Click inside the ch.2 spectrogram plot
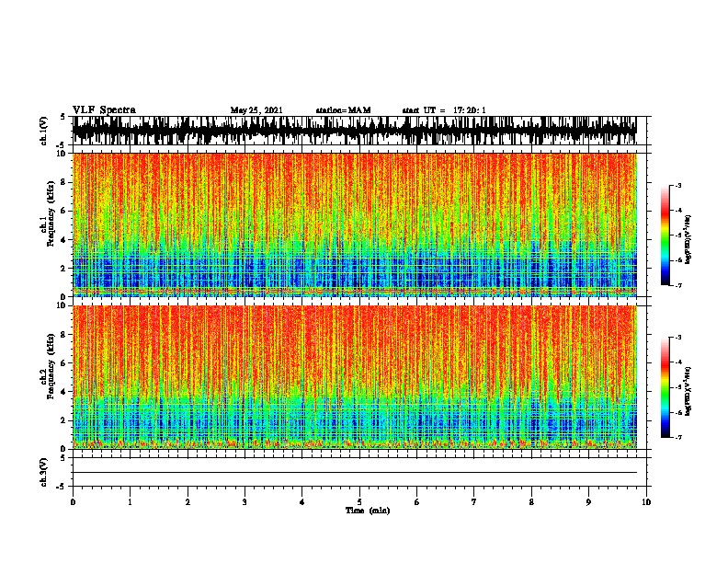Screen dimensions: 728x563 [x=355, y=377]
